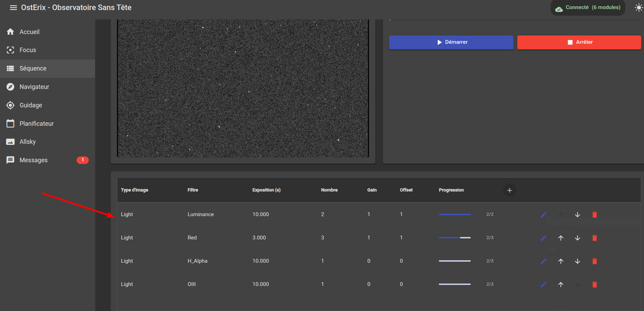Open the Guidage section
Screen dimensions: 644x311
tap(30, 105)
